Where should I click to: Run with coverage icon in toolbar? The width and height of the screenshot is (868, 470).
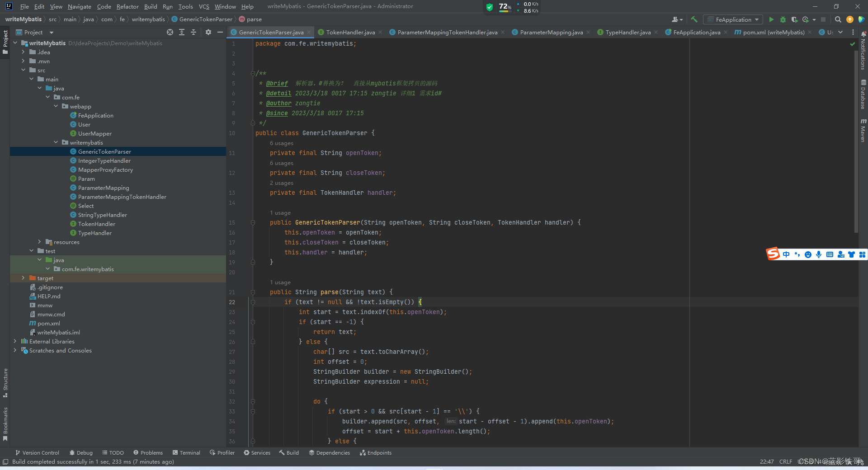pyautogui.click(x=794, y=19)
